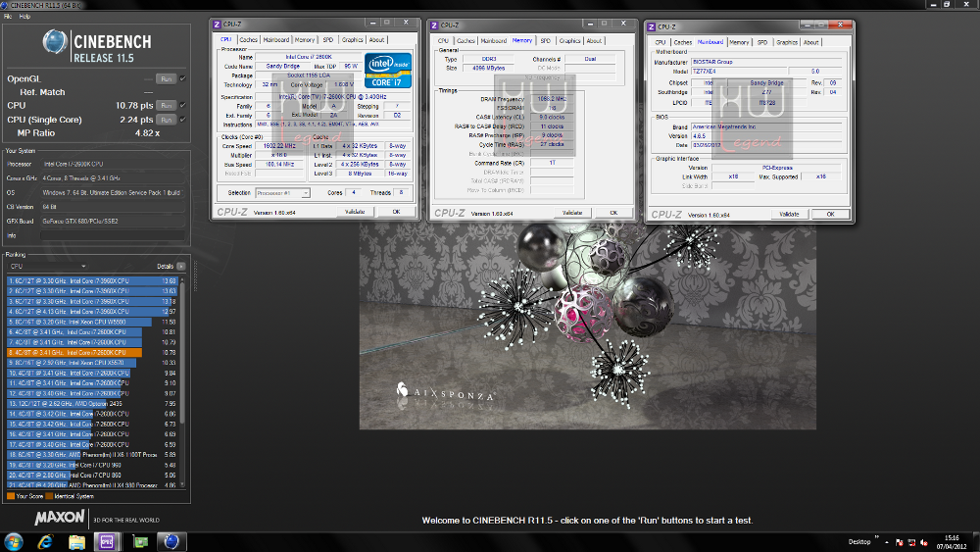Screen dimensions: 980x552
Task: Switch to CPU tab in middle CPU-Z window
Action: pyautogui.click(x=443, y=40)
